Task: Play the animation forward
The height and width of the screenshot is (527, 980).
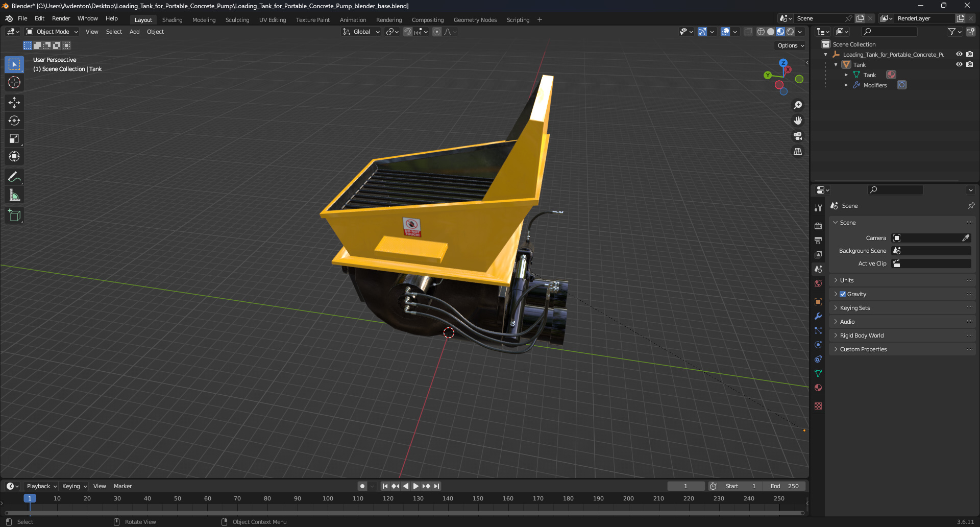Action: pyautogui.click(x=415, y=486)
